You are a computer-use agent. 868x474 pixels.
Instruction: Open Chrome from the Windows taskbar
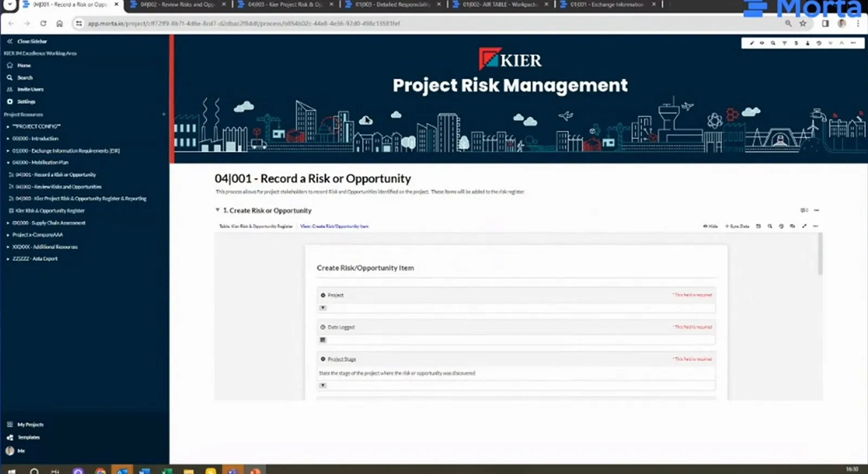(100, 471)
